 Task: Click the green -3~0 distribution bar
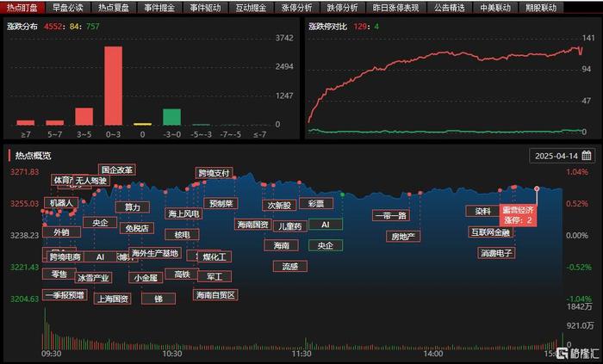pos(172,117)
